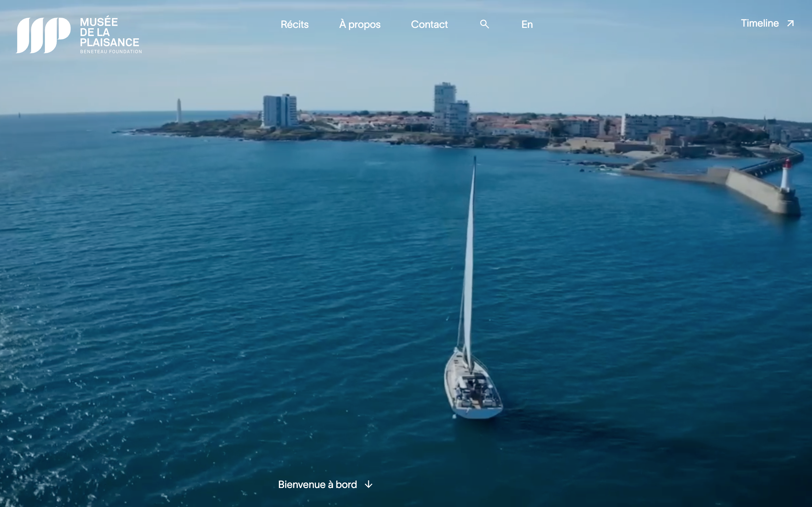
Task: Click the left white apartment tower
Action: pos(280,111)
